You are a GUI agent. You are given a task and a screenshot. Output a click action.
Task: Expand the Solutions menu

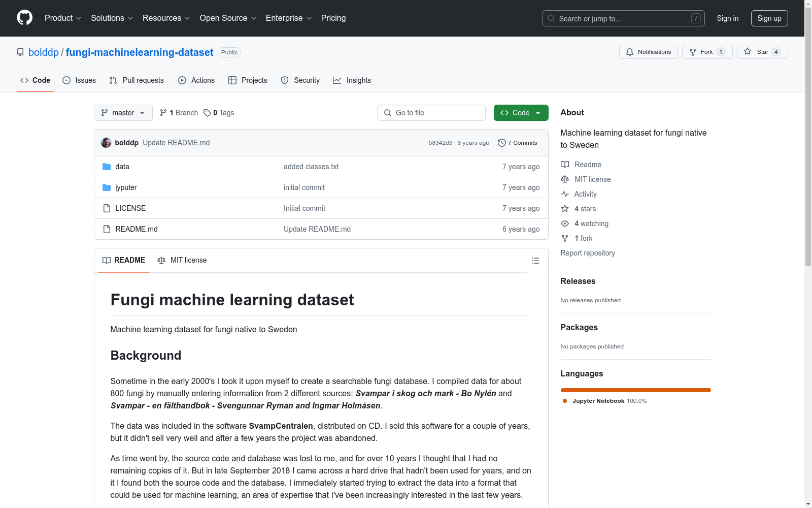[x=112, y=18]
